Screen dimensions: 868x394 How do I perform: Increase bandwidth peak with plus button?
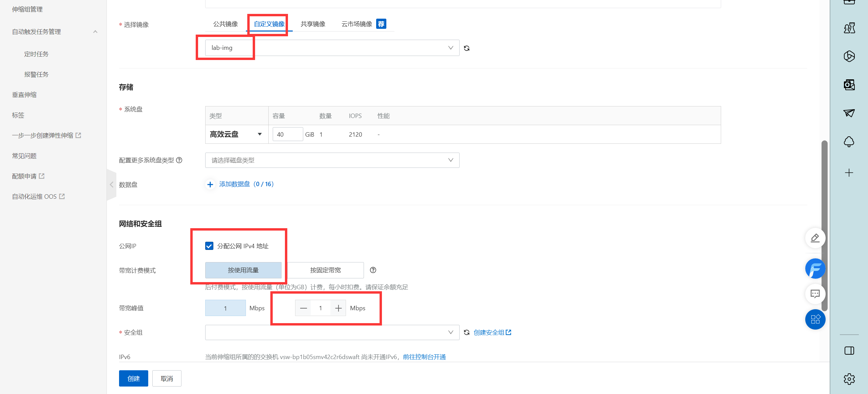338,308
